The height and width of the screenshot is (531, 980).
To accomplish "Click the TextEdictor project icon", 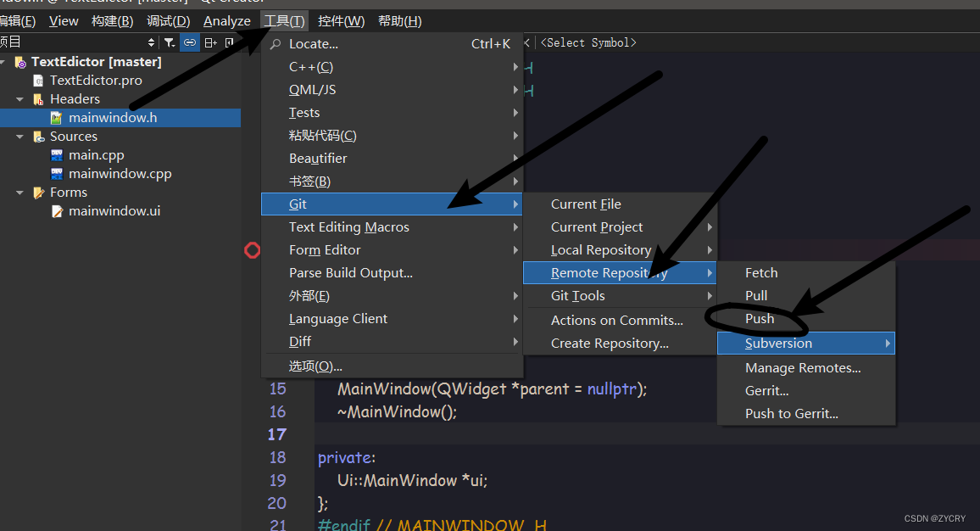I will click(x=20, y=62).
